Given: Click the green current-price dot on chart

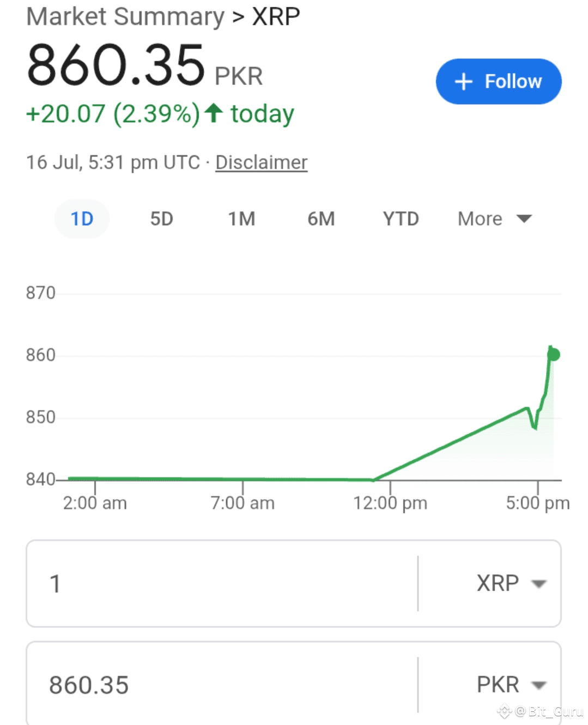Looking at the screenshot, I should click(x=554, y=355).
